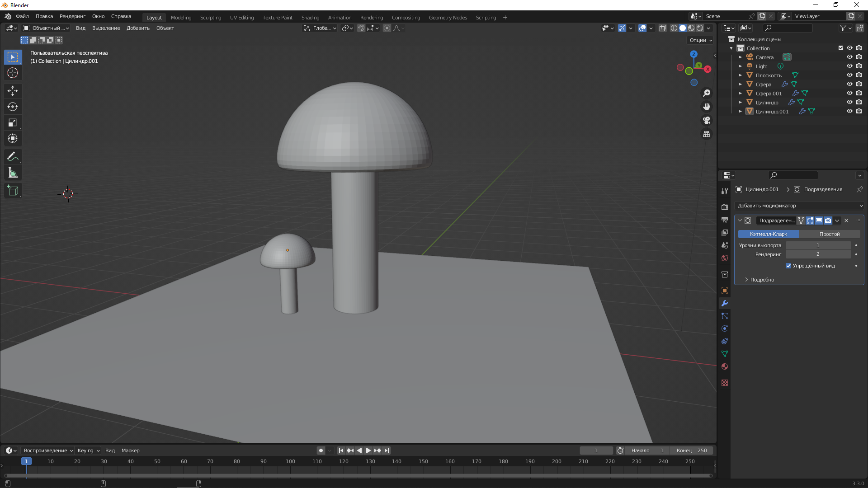Switch to the Geometry Nodes workspace tab
868x488 pixels.
(x=448, y=18)
